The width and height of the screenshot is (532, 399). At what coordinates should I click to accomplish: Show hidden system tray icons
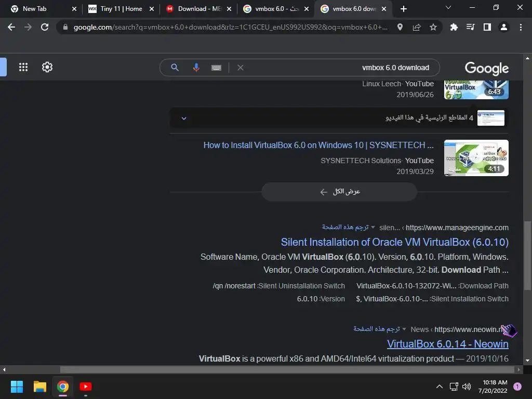tap(440, 387)
